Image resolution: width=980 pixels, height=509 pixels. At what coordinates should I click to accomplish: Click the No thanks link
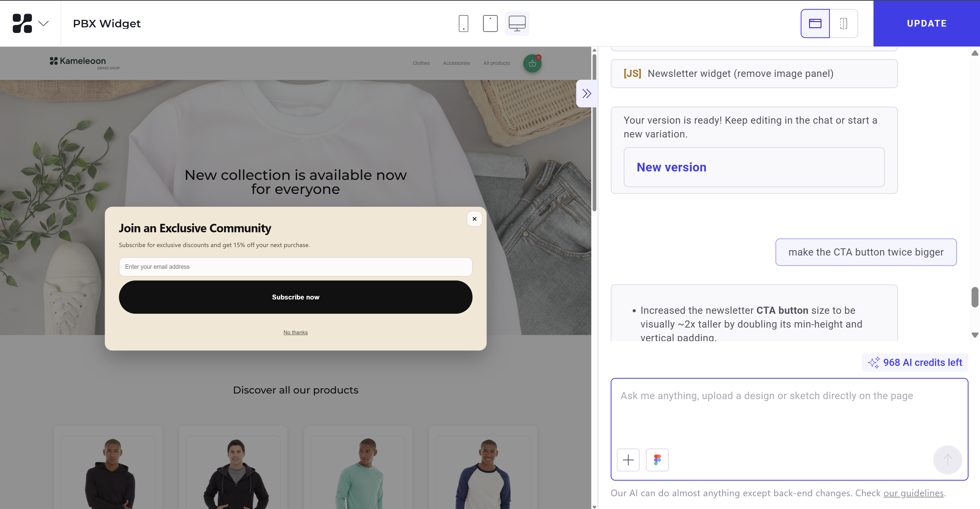(x=296, y=332)
